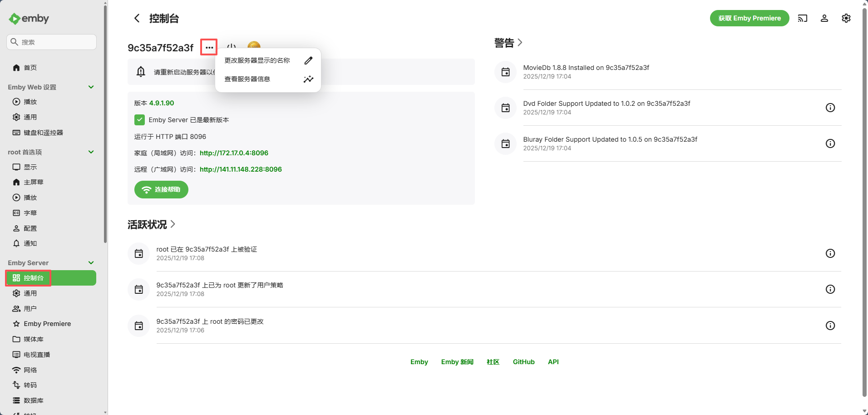Open the user profile icon in header
Screen dimensions: 868x415
(x=824, y=18)
